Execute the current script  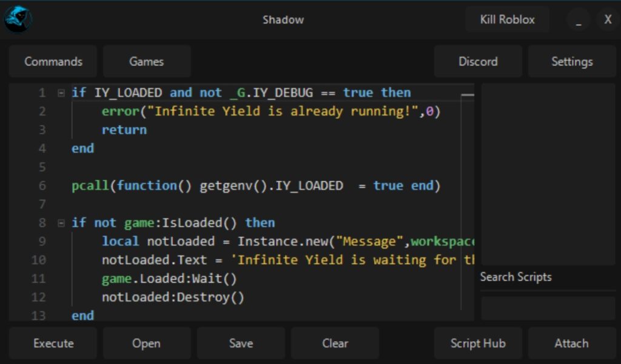[x=53, y=343]
